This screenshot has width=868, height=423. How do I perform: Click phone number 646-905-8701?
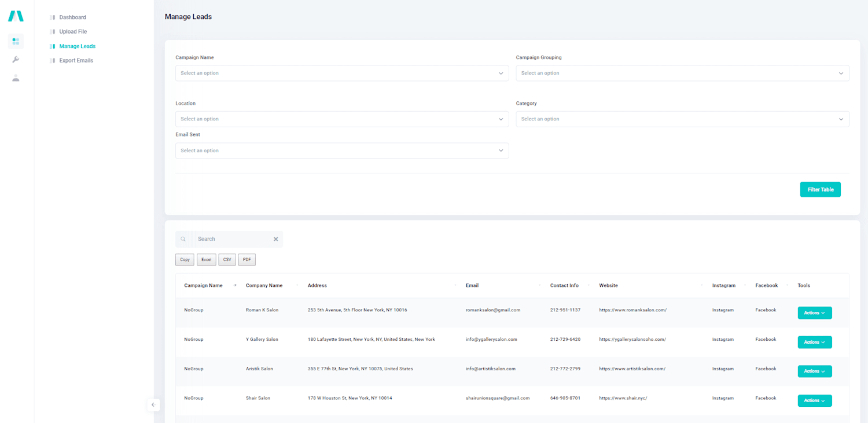point(565,398)
